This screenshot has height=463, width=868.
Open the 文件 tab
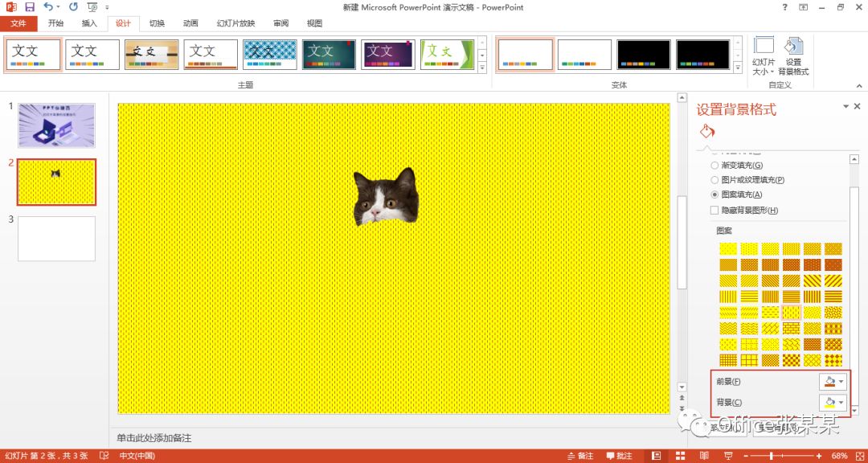(18, 23)
